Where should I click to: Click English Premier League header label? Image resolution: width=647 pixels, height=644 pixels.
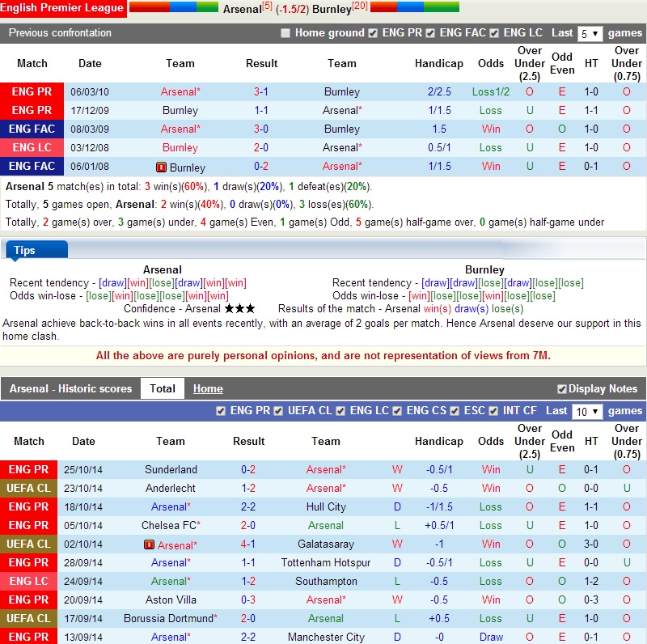tap(62, 8)
